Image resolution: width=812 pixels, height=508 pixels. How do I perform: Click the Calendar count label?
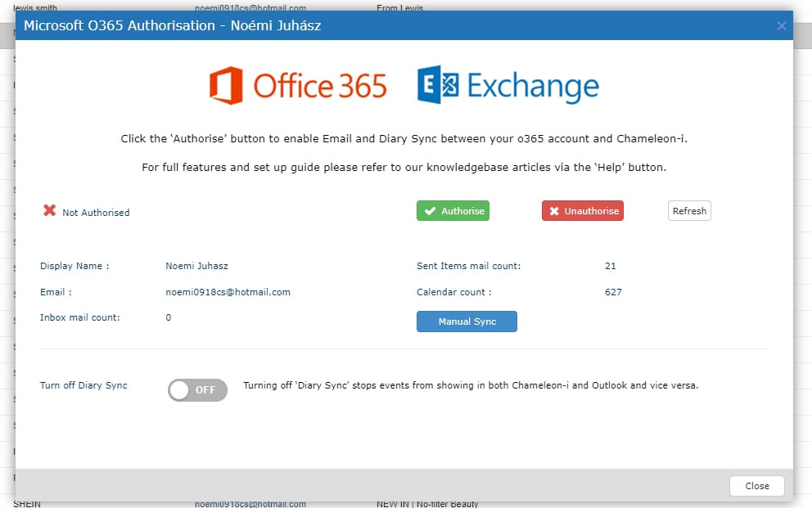click(454, 292)
